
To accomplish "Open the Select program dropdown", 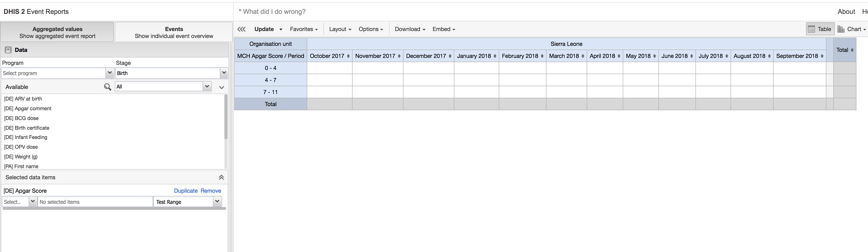I will point(109,73).
